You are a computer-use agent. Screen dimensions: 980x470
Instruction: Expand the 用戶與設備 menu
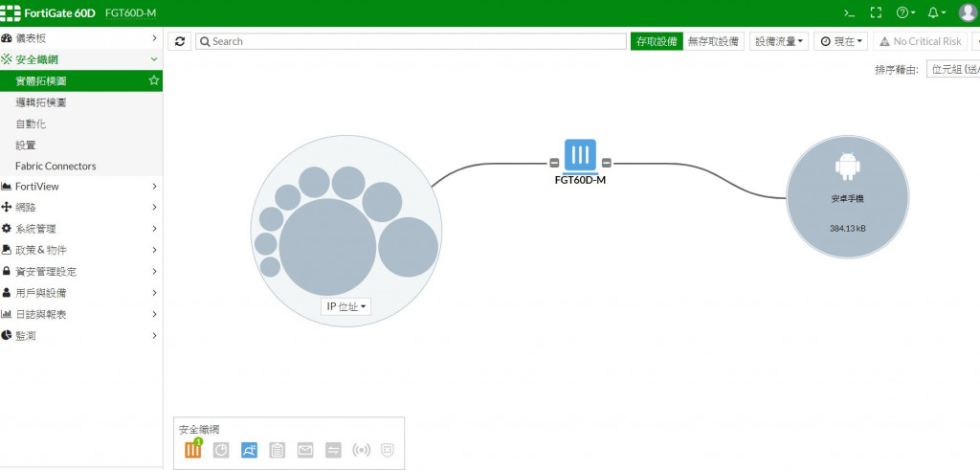coord(81,293)
